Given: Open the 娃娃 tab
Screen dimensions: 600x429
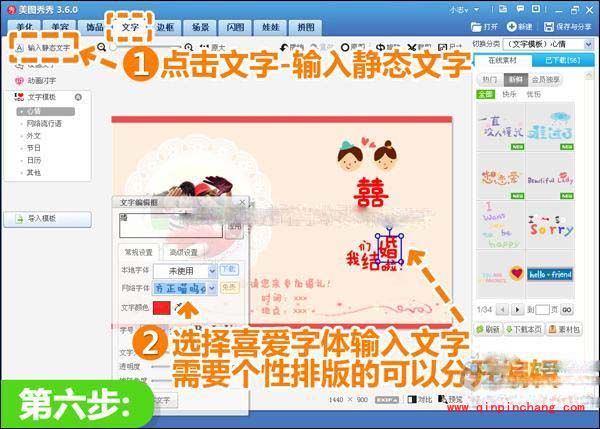Looking at the screenshot, I should [x=271, y=27].
